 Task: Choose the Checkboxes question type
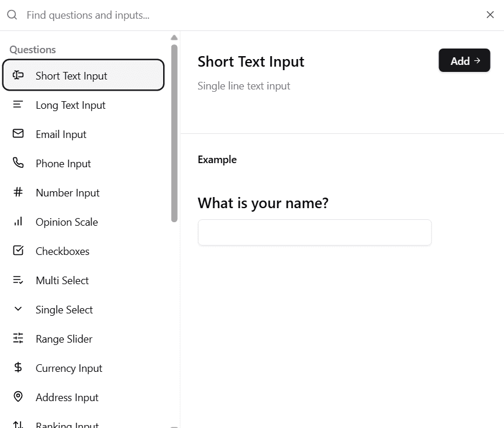pyautogui.click(x=63, y=250)
